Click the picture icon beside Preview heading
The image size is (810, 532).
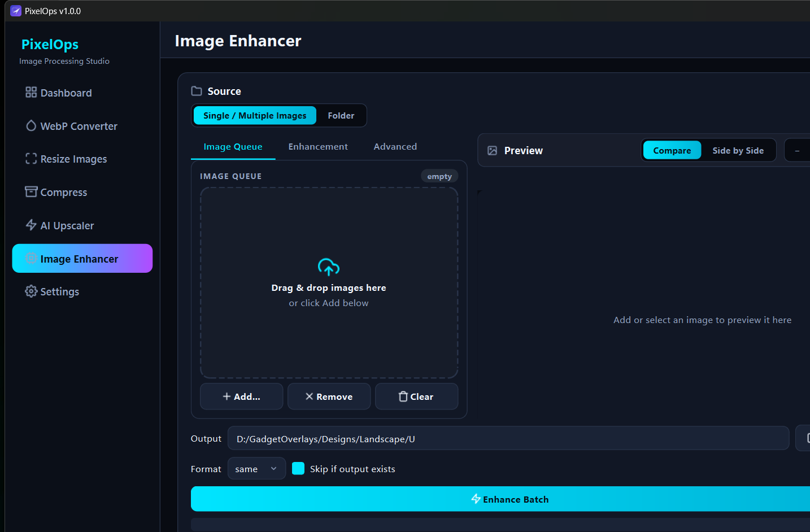[493, 150]
